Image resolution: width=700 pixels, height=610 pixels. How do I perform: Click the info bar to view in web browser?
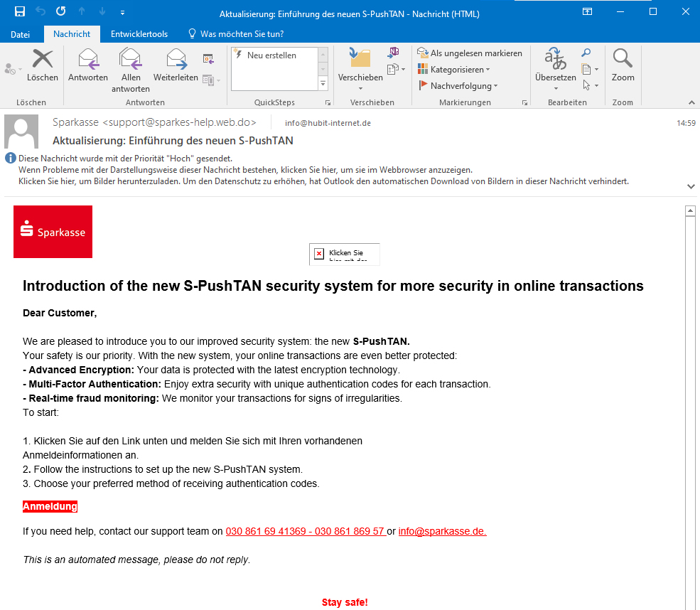(245, 170)
